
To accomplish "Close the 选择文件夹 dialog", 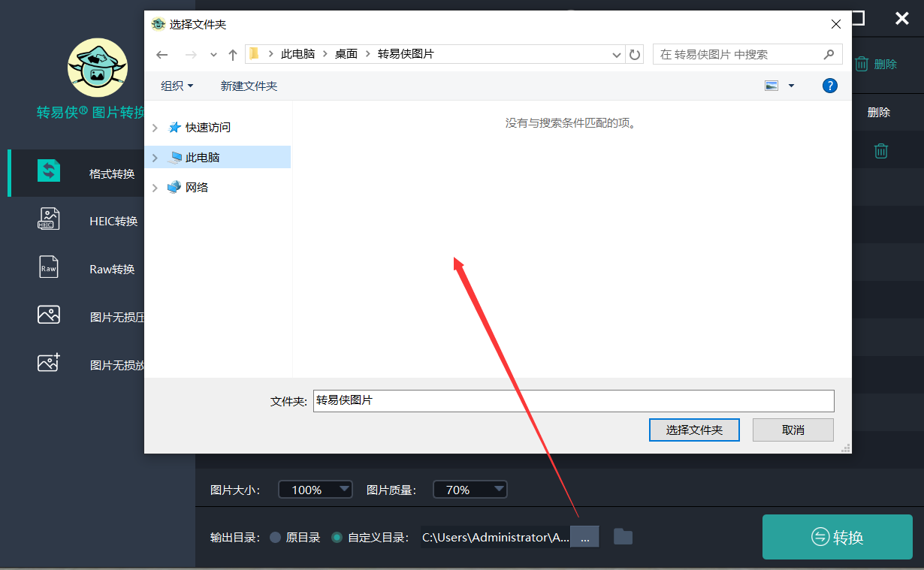I will coord(835,24).
